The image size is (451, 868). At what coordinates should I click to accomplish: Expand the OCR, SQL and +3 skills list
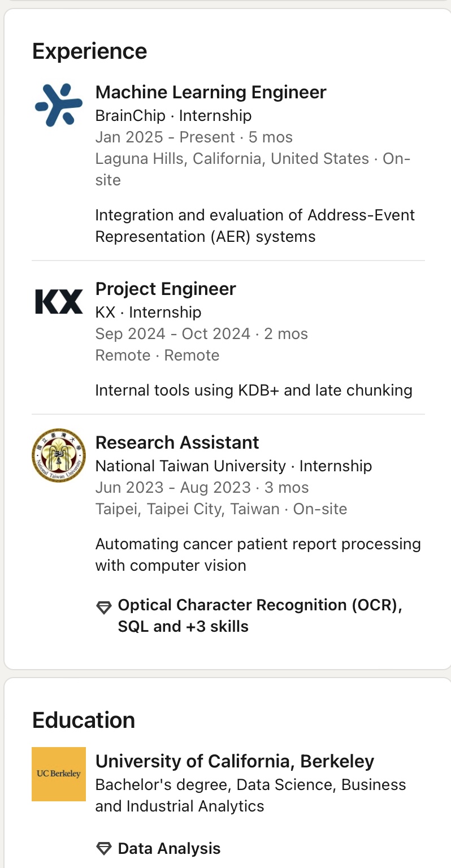point(259,615)
